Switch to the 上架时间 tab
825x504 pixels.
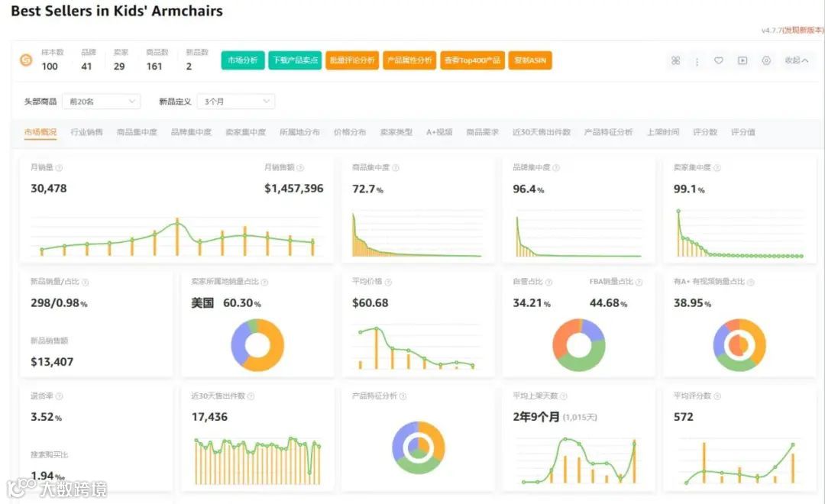pos(663,132)
